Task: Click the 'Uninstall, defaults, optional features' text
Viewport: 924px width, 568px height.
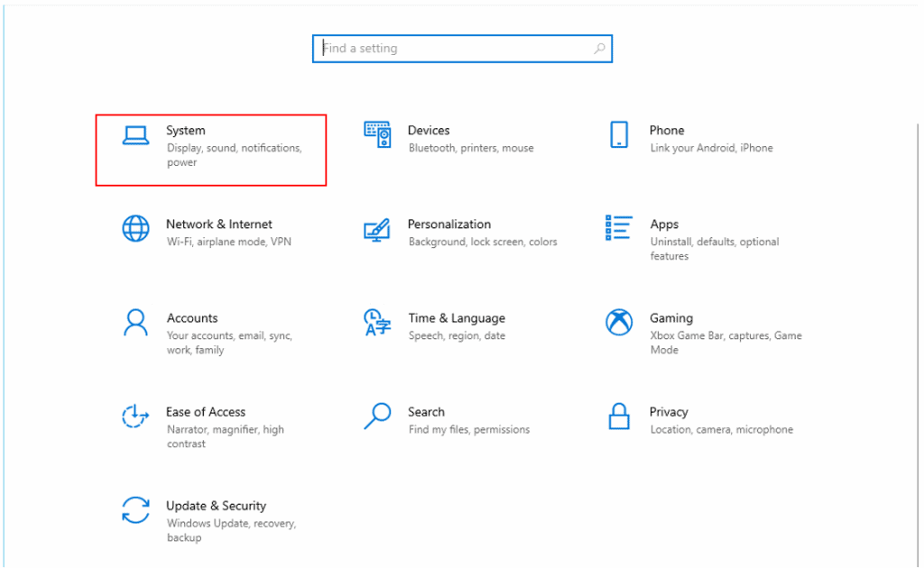Action: pos(714,249)
